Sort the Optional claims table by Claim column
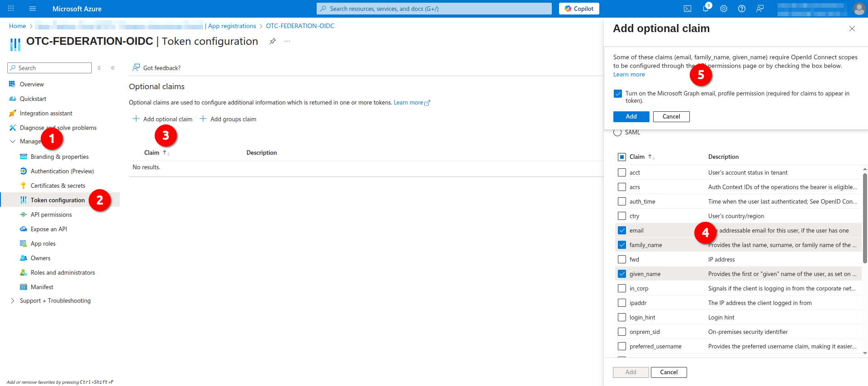 (x=152, y=153)
